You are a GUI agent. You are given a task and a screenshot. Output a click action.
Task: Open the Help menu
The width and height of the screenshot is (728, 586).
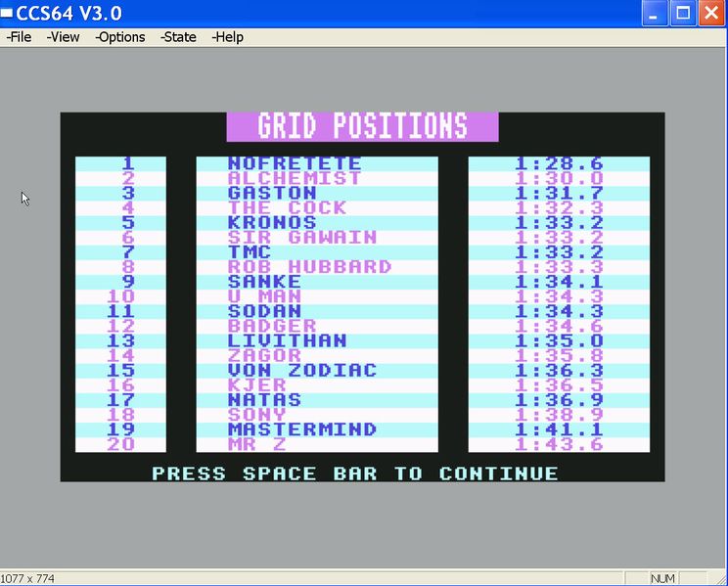click(x=228, y=37)
